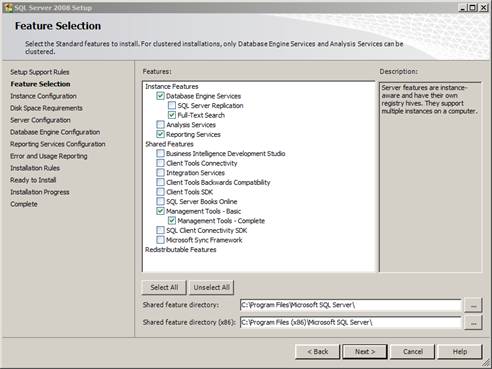Click Database Engine Configuration step

(55, 132)
